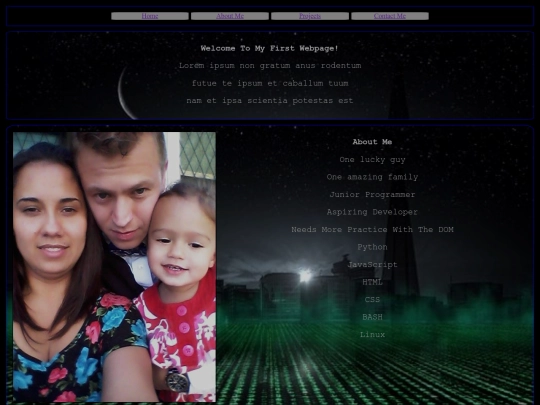The image size is (540, 405).
Task: Select the 'About Me' section heading
Action: tap(372, 142)
